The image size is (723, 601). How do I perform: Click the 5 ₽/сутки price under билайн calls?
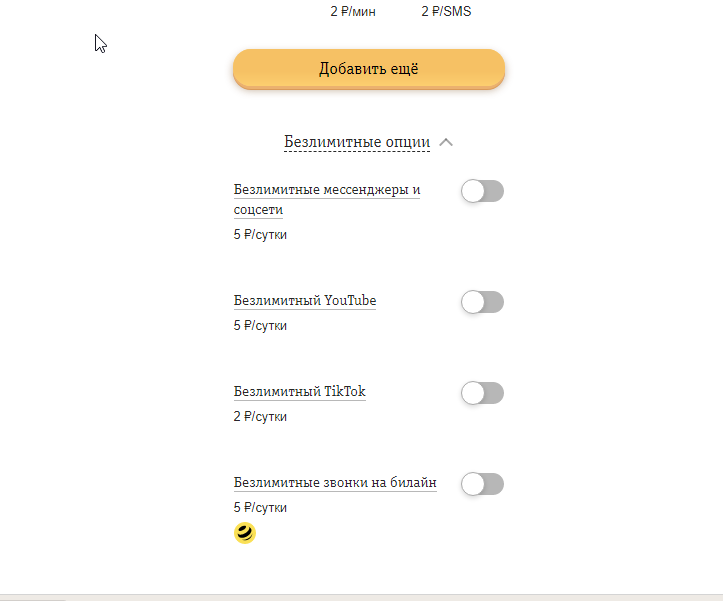tap(260, 508)
